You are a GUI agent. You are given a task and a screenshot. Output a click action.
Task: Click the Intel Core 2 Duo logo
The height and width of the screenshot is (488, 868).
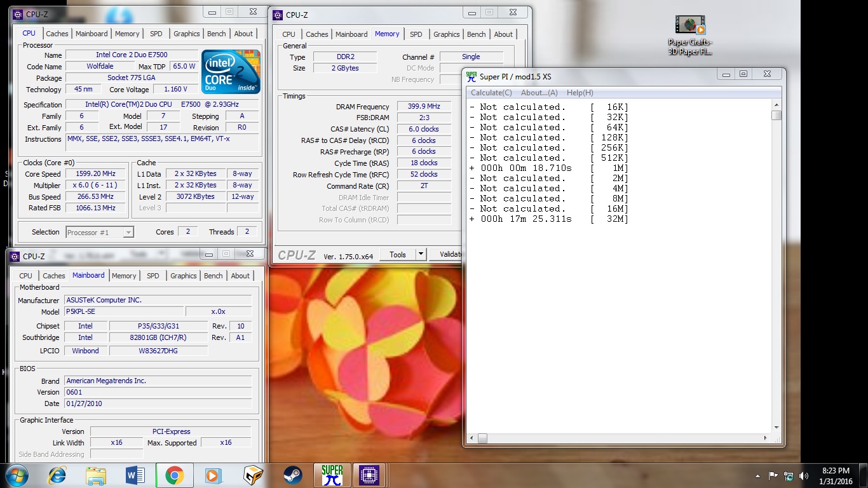click(231, 71)
